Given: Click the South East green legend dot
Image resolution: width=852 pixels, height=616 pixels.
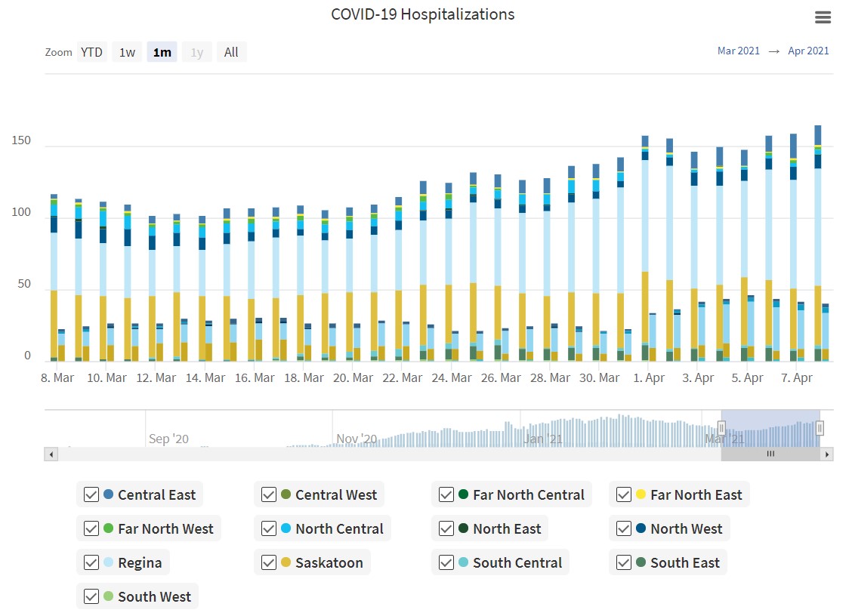Looking at the screenshot, I should coord(641,562).
